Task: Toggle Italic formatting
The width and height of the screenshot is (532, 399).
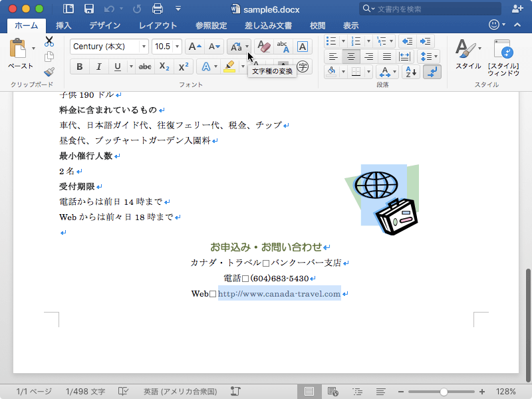Action: pos(98,66)
